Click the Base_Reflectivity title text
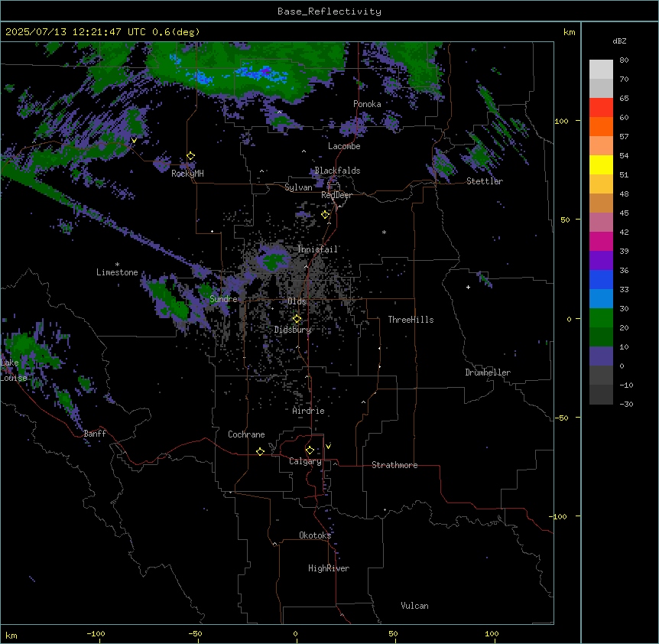659x644 pixels. (x=329, y=11)
